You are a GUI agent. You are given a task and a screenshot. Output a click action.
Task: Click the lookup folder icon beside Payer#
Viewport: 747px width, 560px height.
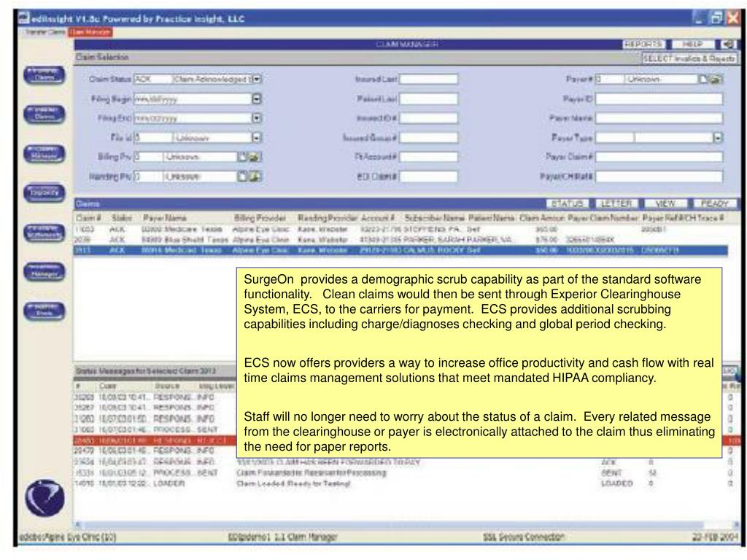click(716, 79)
